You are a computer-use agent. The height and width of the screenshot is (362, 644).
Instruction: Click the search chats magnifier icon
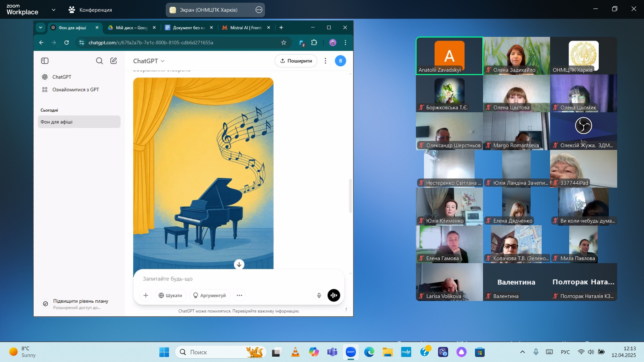coord(99,61)
